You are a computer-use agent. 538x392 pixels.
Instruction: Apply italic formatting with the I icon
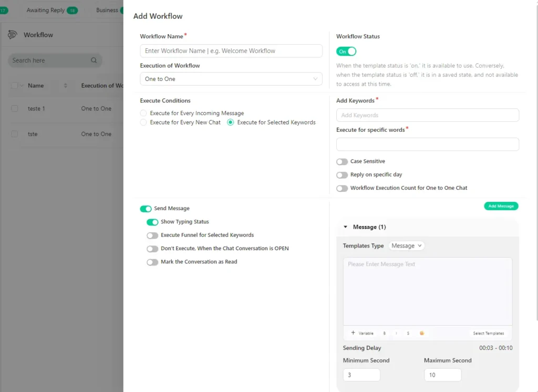pyautogui.click(x=396, y=333)
